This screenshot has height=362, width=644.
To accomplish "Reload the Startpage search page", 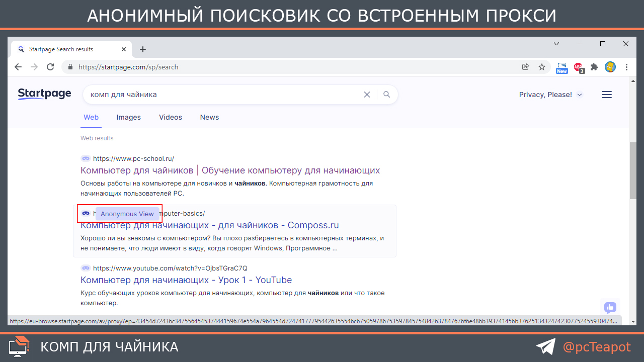I will pyautogui.click(x=50, y=67).
